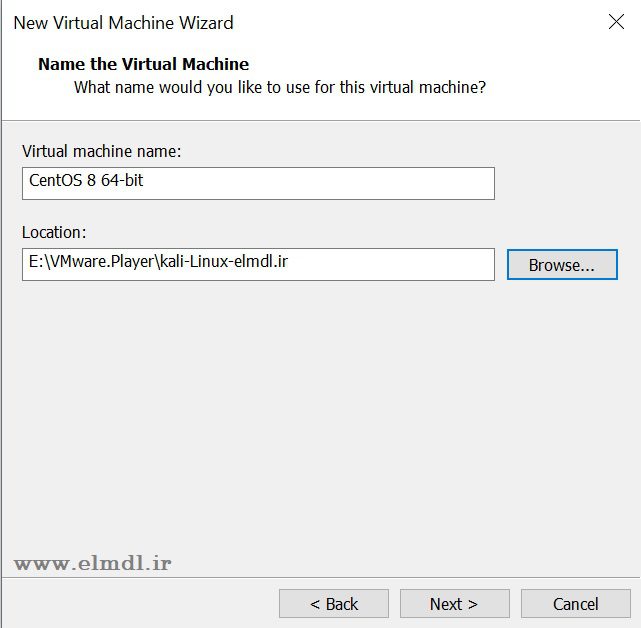Click the "Location:" label
Image resolution: width=641 pixels, height=628 pixels.
point(54,232)
